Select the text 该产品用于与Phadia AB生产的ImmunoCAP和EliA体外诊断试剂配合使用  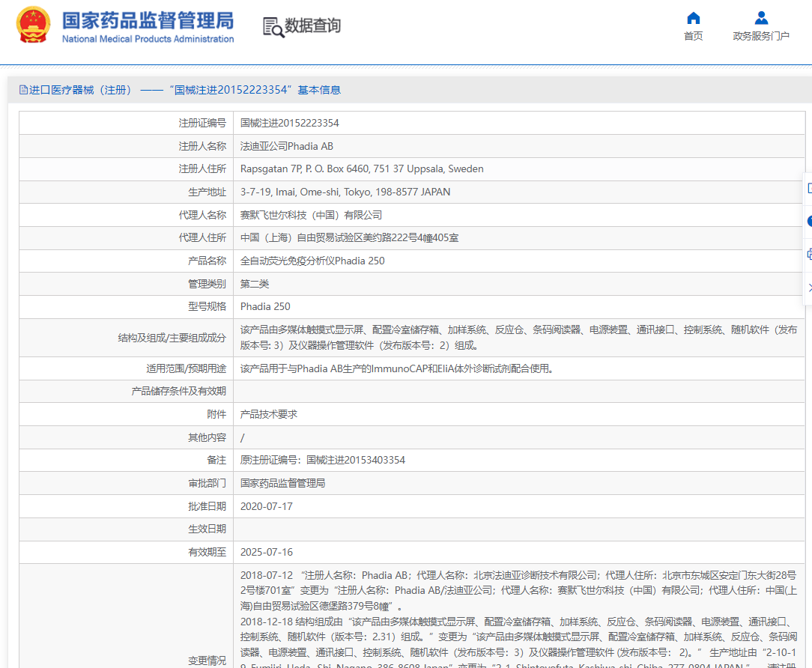[x=397, y=368]
